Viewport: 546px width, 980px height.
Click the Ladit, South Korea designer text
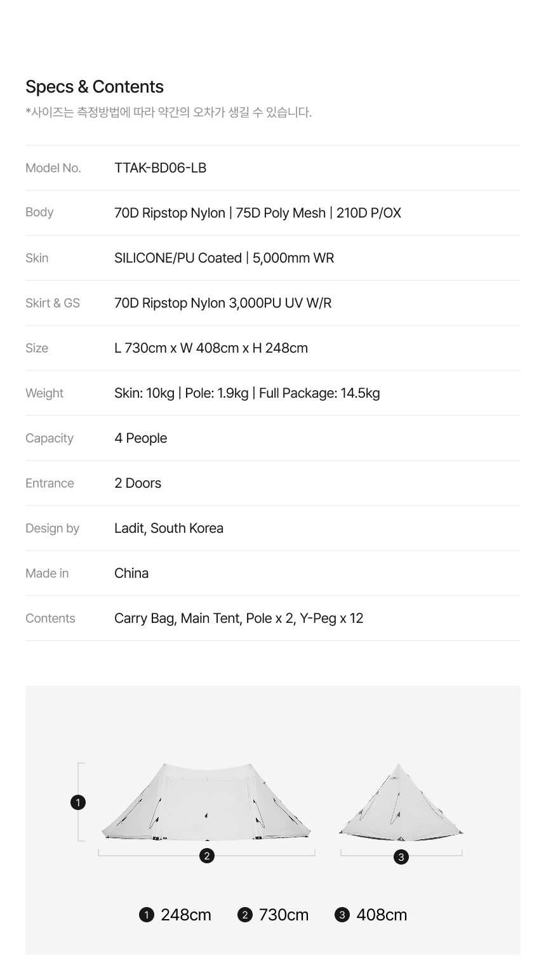pos(169,528)
